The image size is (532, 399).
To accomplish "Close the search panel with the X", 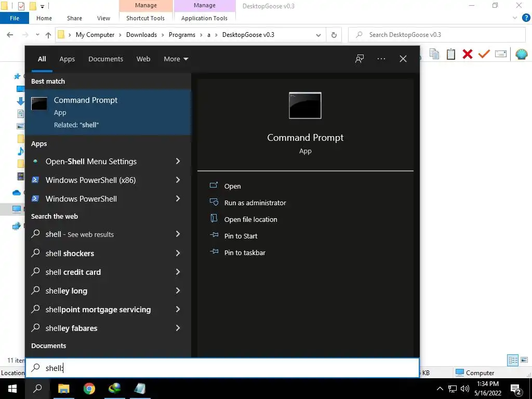I will 403,59.
